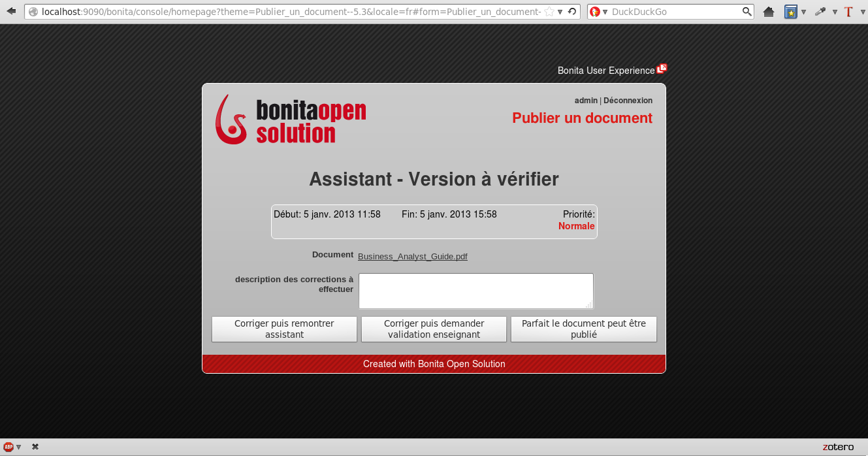Click the zotero status bar icon
Viewport: 868px width, 456px height.
(x=838, y=447)
